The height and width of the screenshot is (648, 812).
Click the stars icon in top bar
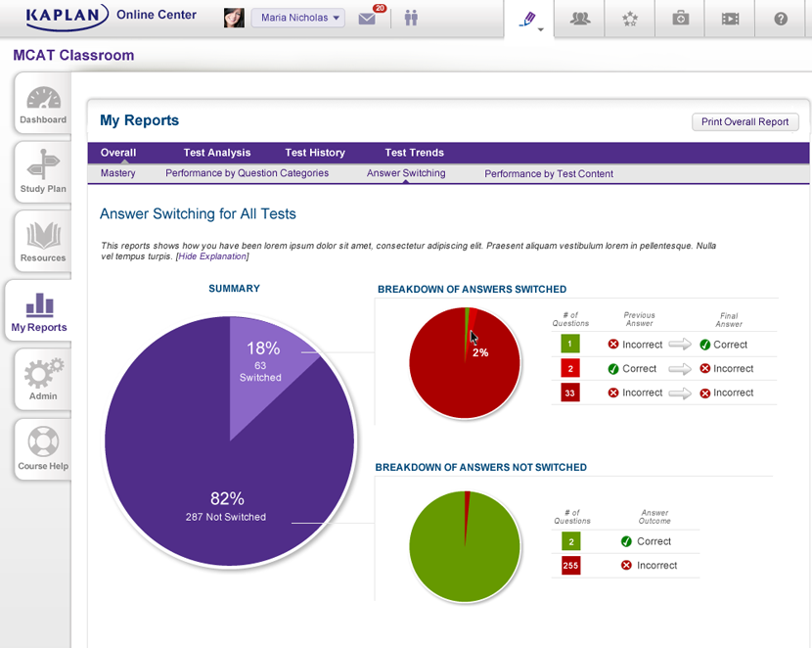629,19
